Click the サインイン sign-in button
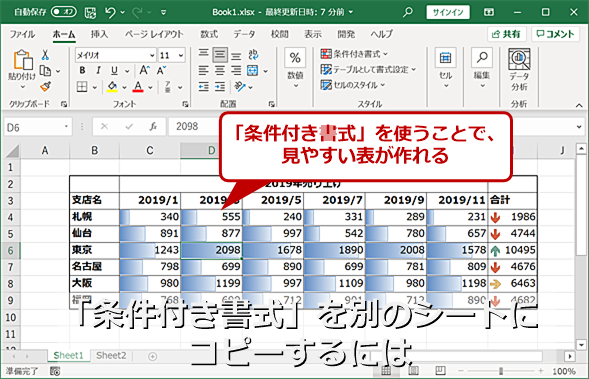 448,12
